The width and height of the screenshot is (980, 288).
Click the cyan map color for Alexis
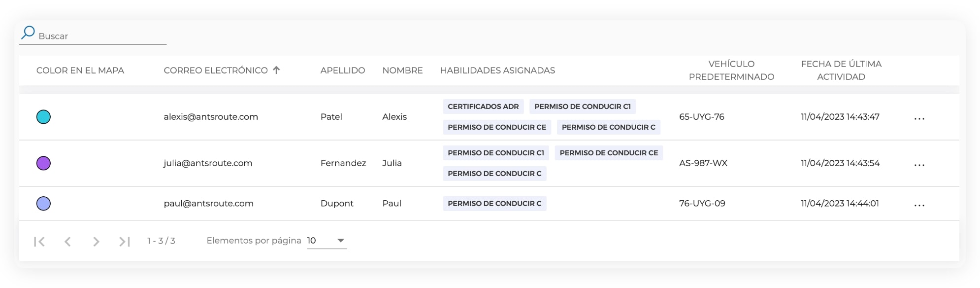pos(43,117)
